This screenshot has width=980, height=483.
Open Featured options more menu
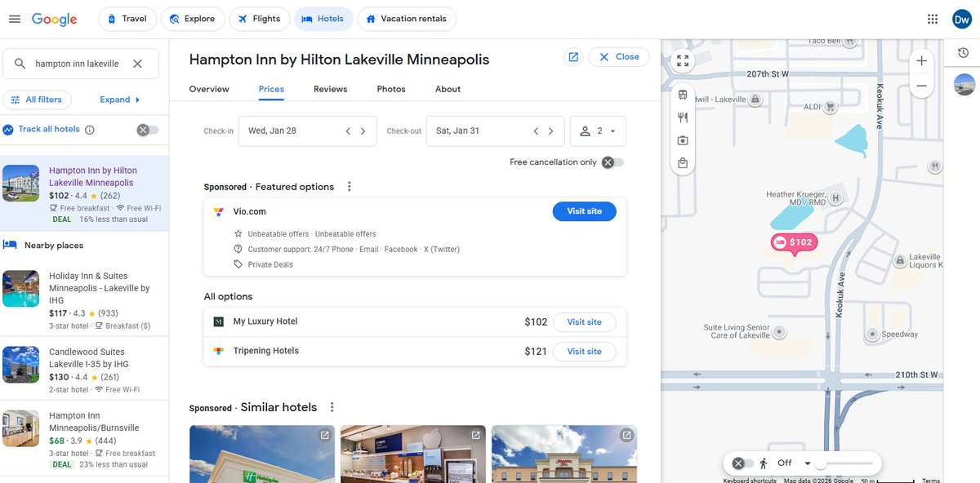pos(349,187)
